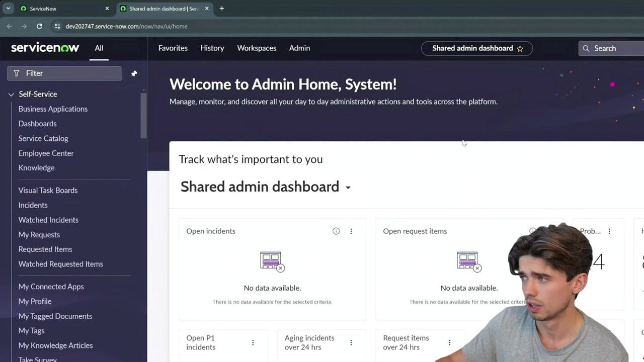Open Employee Center
The width and height of the screenshot is (644, 362).
click(46, 153)
